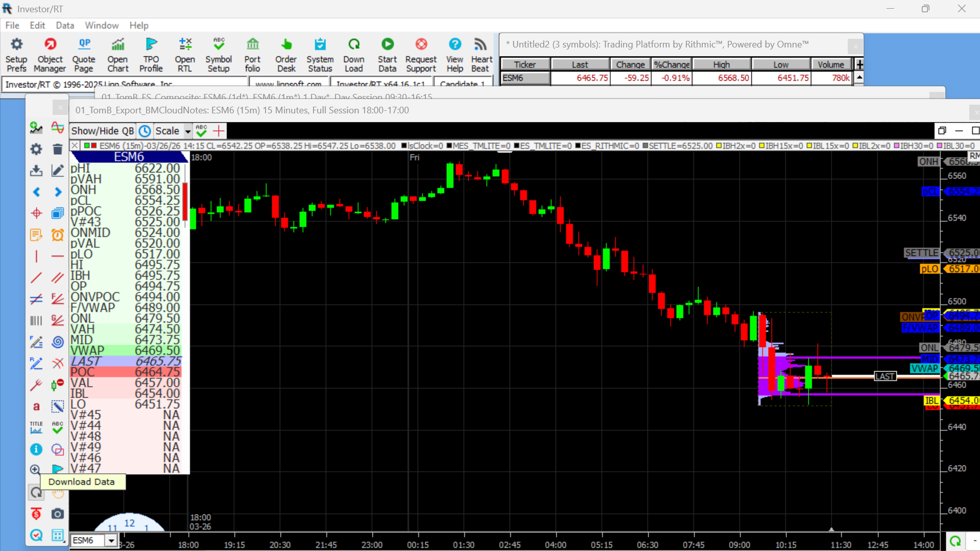Select the highlighted VWAP row in levels list
This screenshot has width=980, height=551.
click(x=126, y=350)
